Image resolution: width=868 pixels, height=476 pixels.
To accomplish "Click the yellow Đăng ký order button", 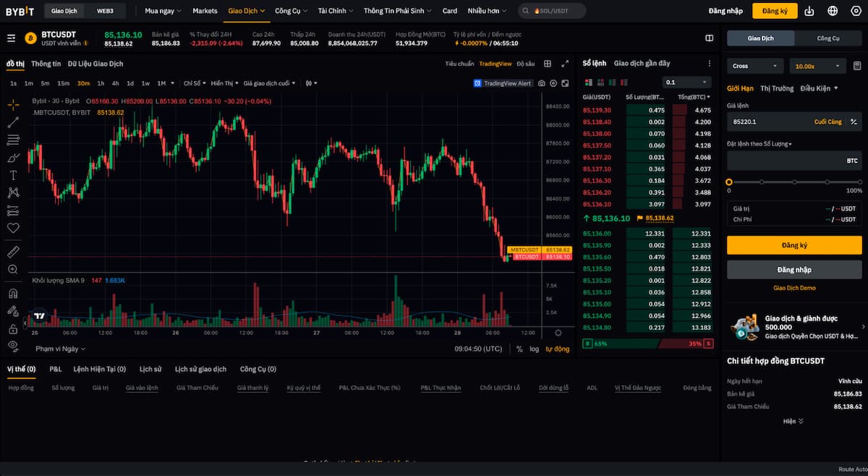I will [x=794, y=245].
